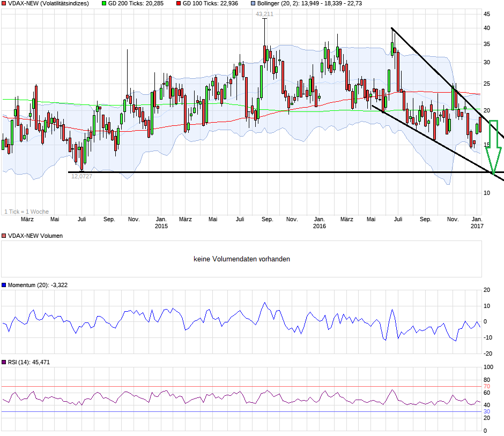
Task: Click the Momentum (20) legend blue square
Action: [4, 285]
